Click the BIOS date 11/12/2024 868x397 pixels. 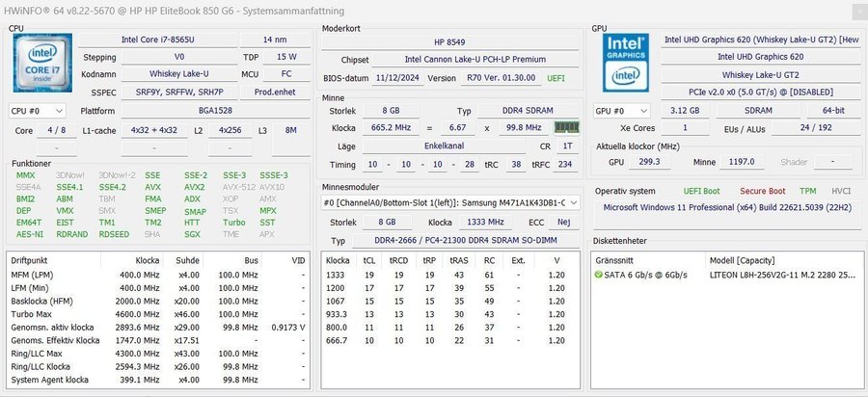398,78
